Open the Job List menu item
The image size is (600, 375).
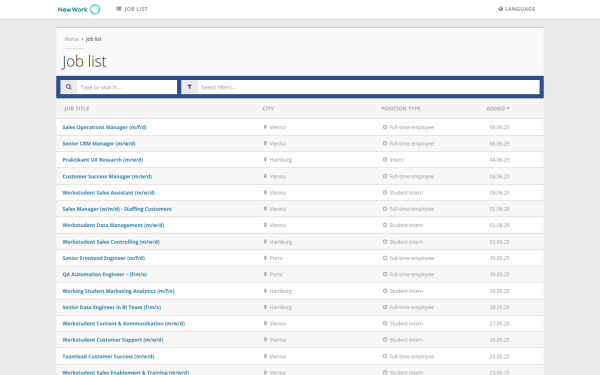pos(132,9)
